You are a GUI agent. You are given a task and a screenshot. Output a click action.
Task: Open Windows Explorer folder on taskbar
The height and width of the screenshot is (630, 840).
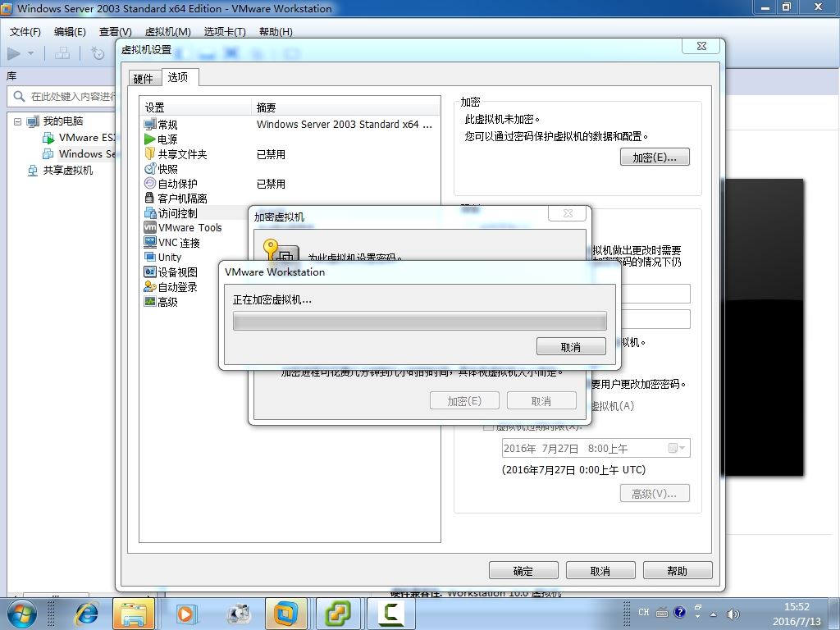134,613
